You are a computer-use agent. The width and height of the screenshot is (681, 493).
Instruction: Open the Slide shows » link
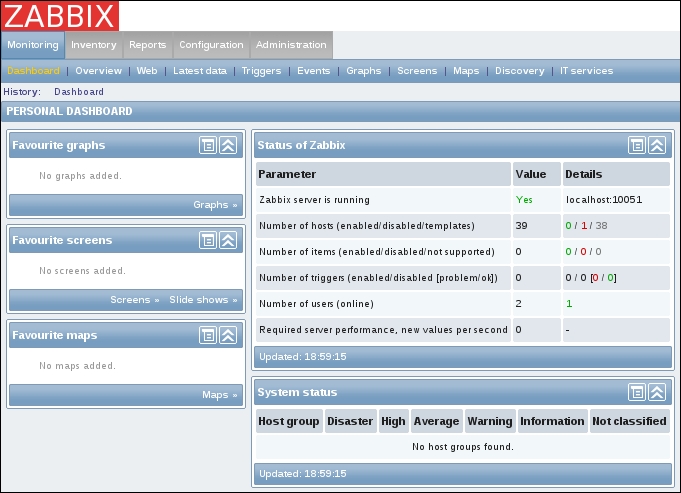click(x=204, y=300)
